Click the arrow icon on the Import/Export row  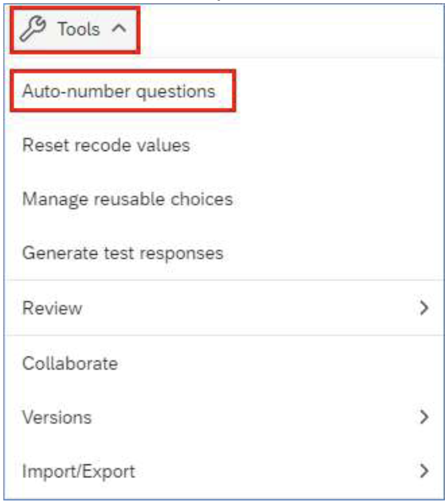point(424,471)
